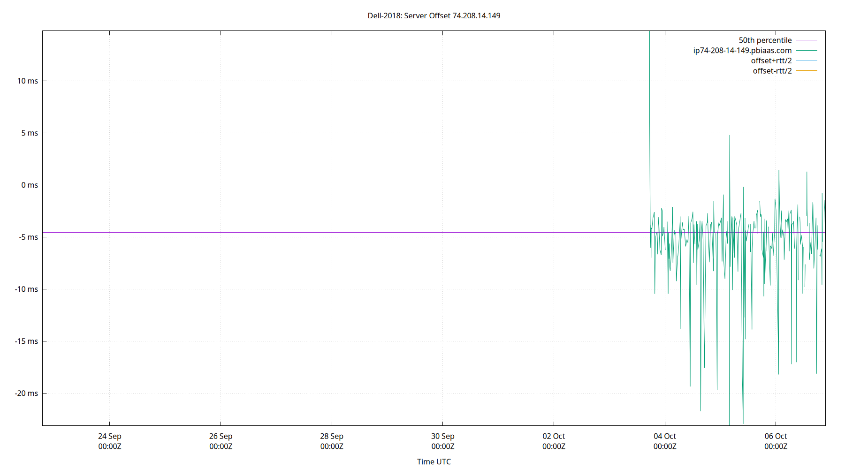The width and height of the screenshot is (868, 469).
Task: Click the '06 Oct' x-axis date label
Action: point(776,436)
